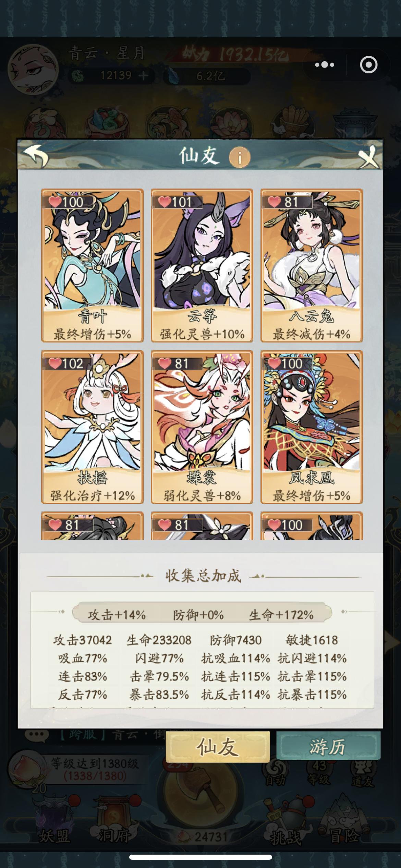401x868 pixels.
Task: Tap the player avatar portrait
Action: (x=33, y=70)
